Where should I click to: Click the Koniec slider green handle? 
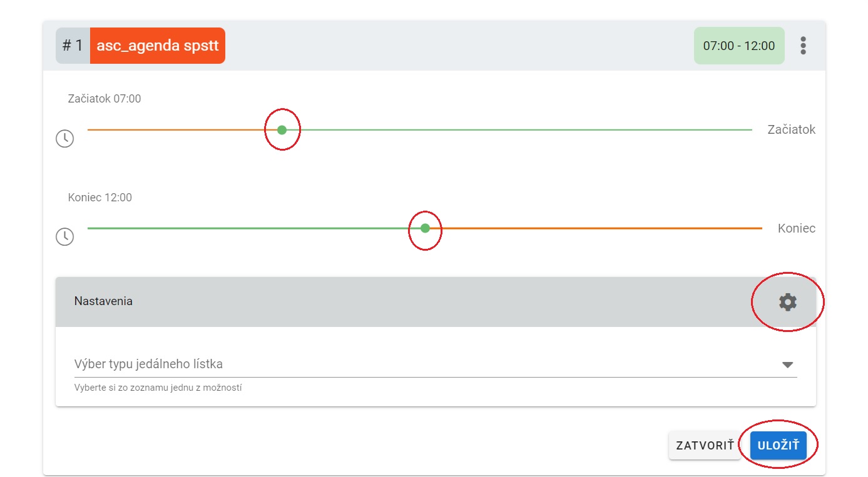coord(425,228)
